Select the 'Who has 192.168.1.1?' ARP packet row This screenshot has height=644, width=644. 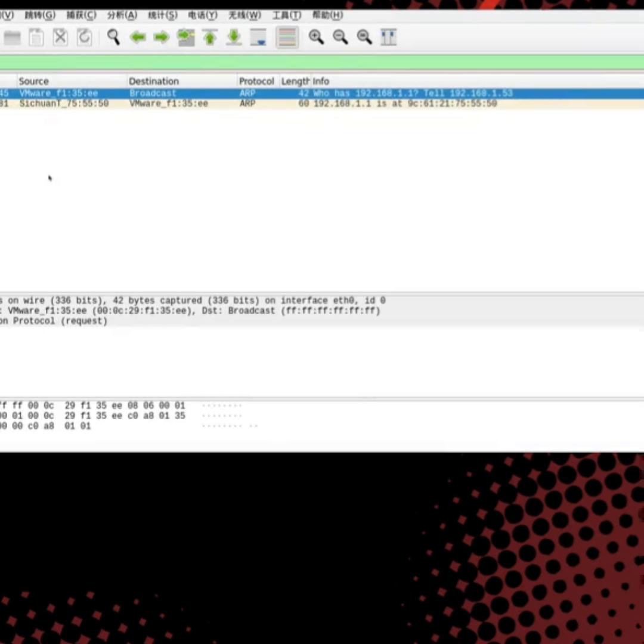tap(322, 93)
